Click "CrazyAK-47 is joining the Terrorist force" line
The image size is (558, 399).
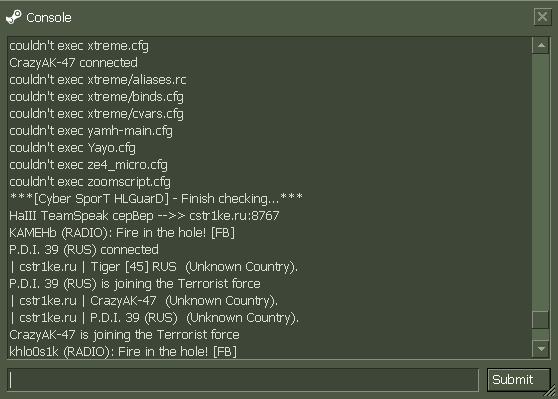pos(124,335)
